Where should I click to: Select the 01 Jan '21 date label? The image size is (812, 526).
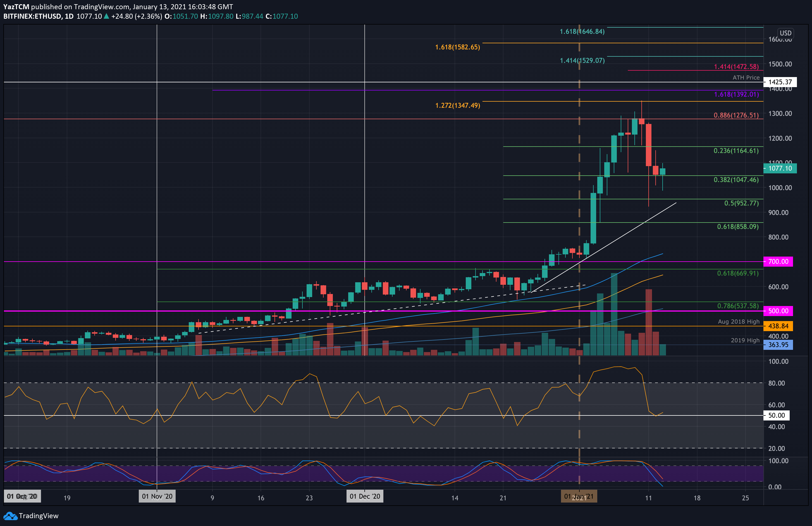pyautogui.click(x=579, y=496)
